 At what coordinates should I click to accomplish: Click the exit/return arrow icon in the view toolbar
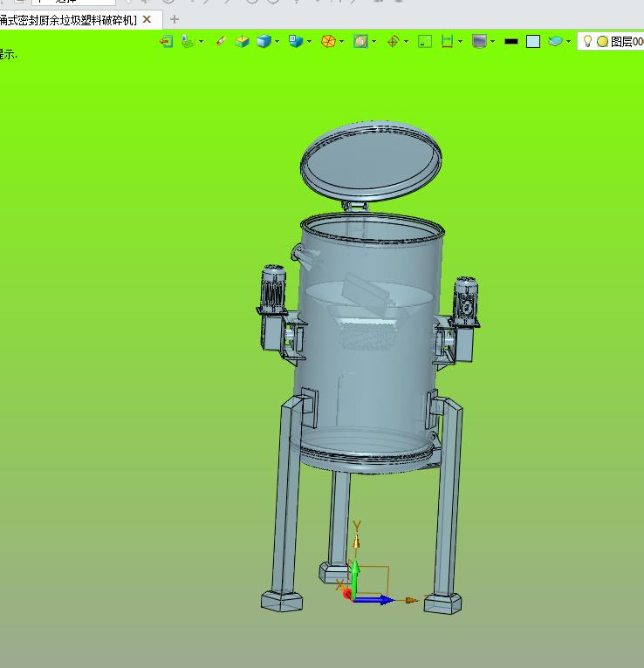tap(166, 41)
